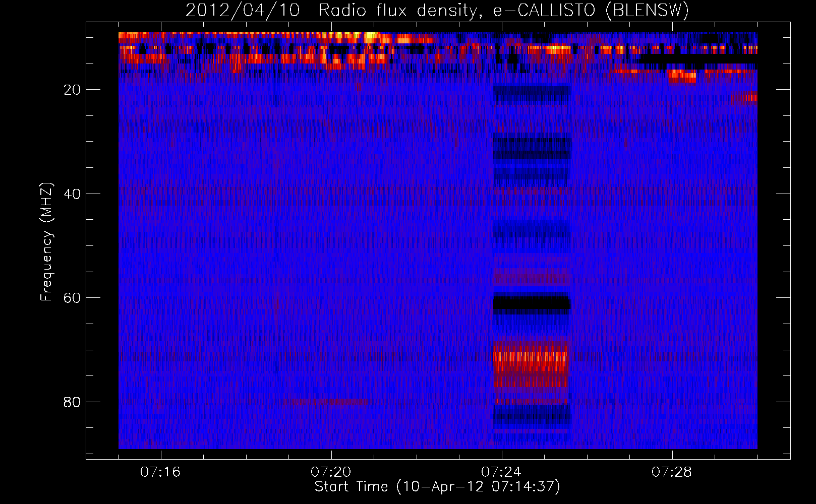Select the 'Frequency (MHZ)' axis label
The width and height of the screenshot is (816, 504).
coord(46,242)
